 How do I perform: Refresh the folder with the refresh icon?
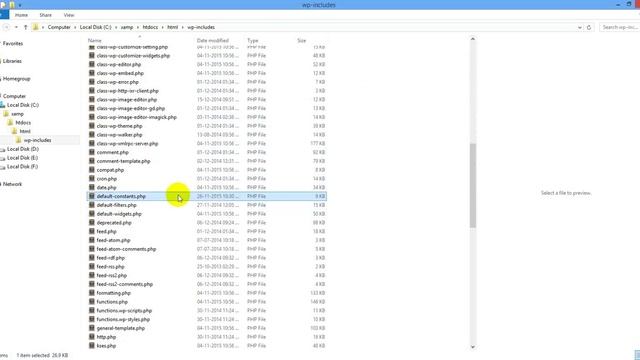pyautogui.click(x=589, y=27)
